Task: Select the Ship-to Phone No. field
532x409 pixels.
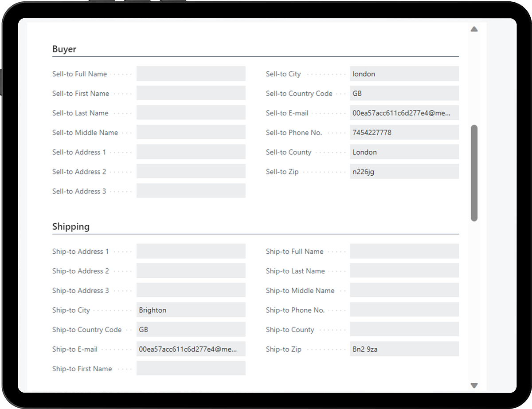Action: click(x=404, y=310)
